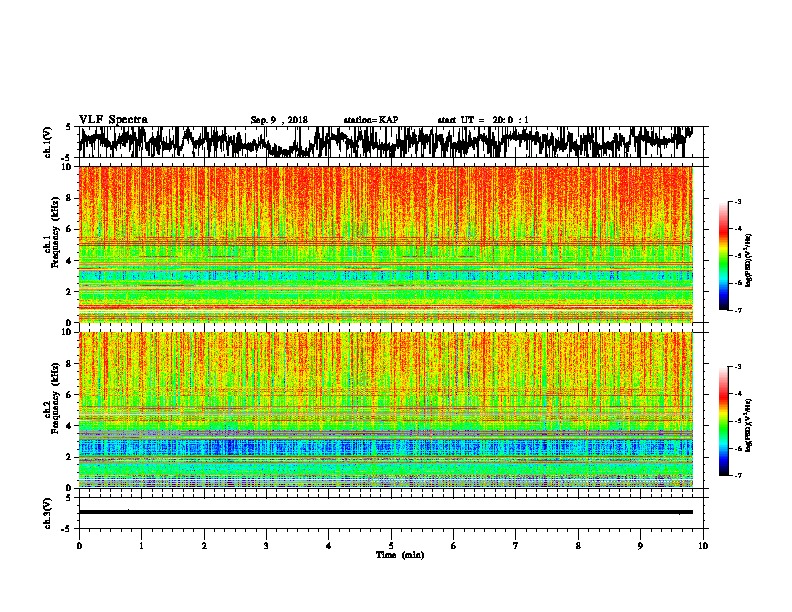Click the ch.1 "Frequency (kHz)" axis label
The height and width of the screenshot is (612, 792).
pos(55,232)
